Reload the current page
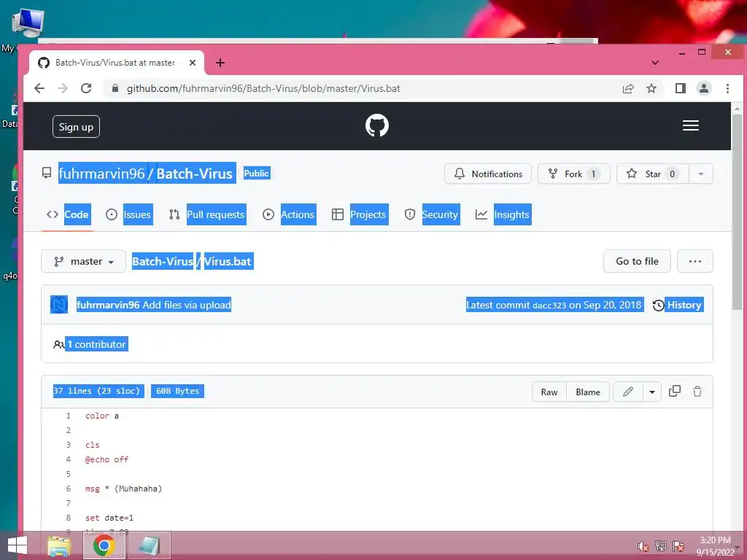Viewport: 747px width, 560px height. pyautogui.click(x=86, y=88)
